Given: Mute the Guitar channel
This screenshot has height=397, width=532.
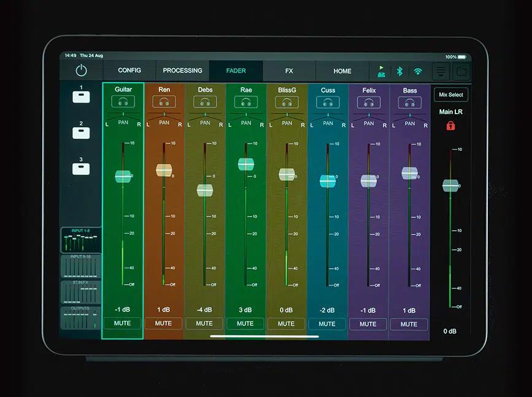Looking at the screenshot, I should click(x=122, y=323).
